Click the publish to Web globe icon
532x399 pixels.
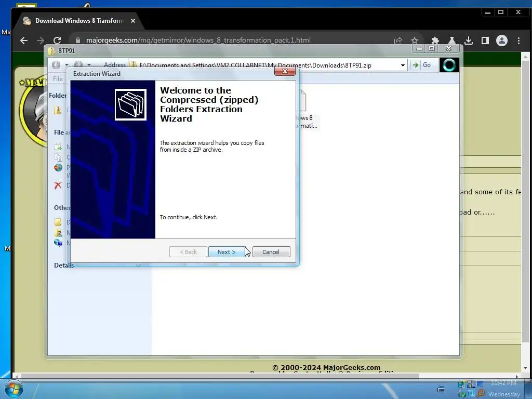coord(58,168)
